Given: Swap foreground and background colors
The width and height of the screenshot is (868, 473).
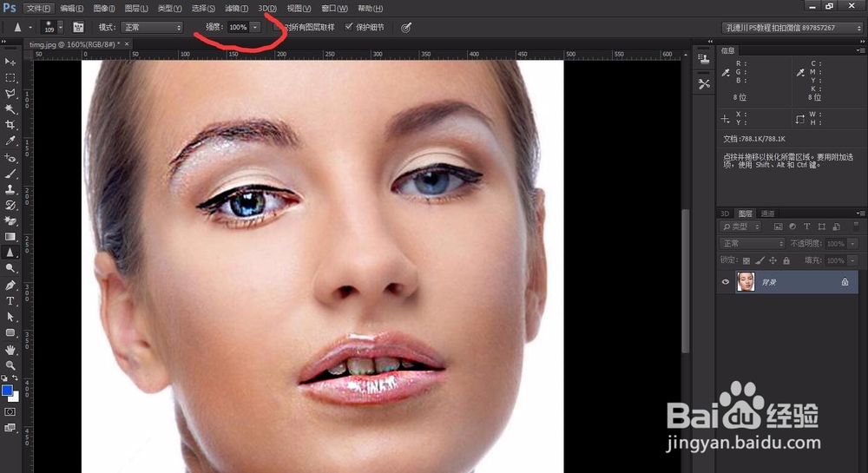Looking at the screenshot, I should [x=16, y=378].
